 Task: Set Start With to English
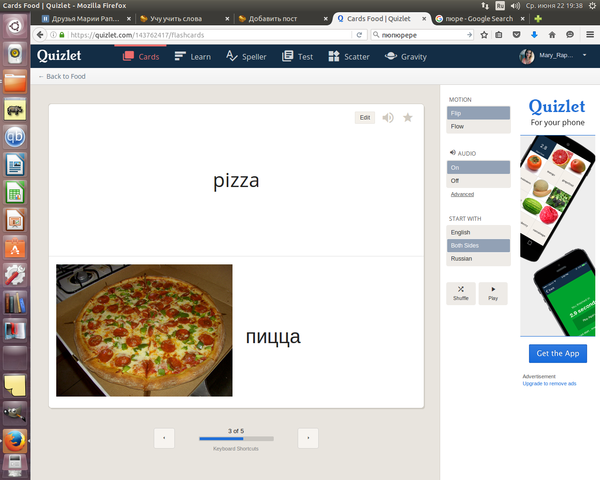(x=478, y=232)
